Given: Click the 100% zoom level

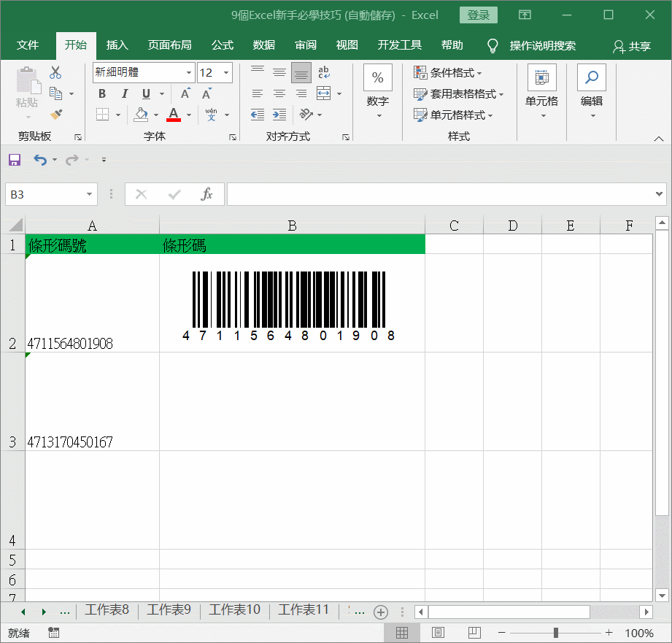Looking at the screenshot, I should (x=639, y=633).
